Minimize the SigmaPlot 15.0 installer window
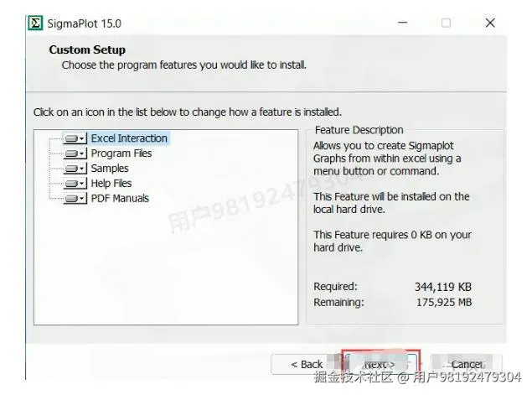The image size is (532, 395). (x=403, y=23)
